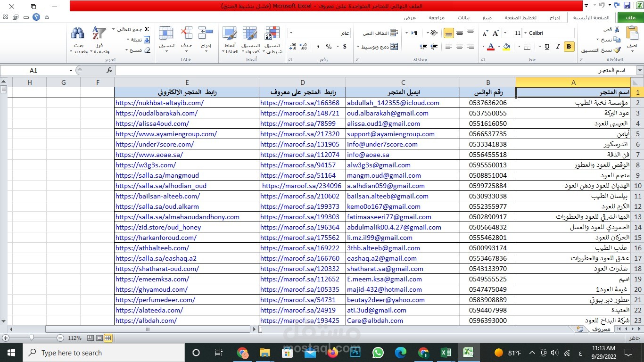Enable Wrap Text (التفاف النص)
This screenshot has height=362, width=644.
pyautogui.click(x=380, y=33)
